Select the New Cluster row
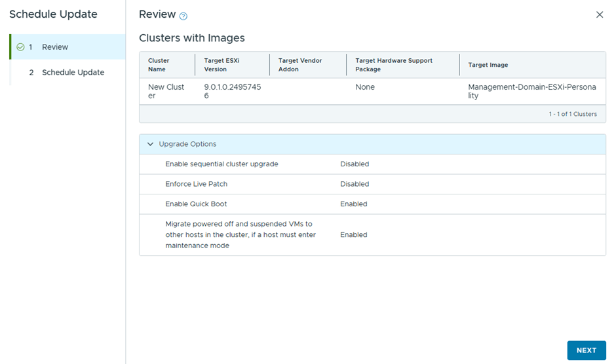Viewport: 616px width, 364px height. click(166, 91)
